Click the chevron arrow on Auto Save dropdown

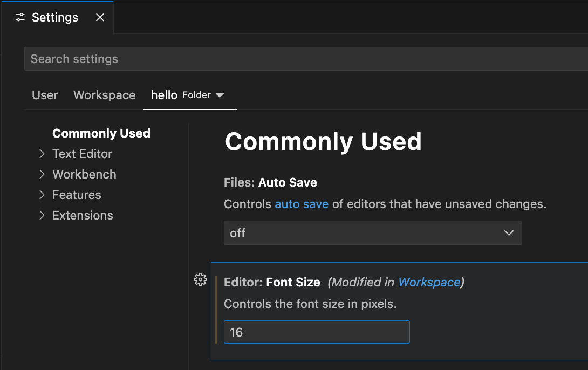[508, 232]
